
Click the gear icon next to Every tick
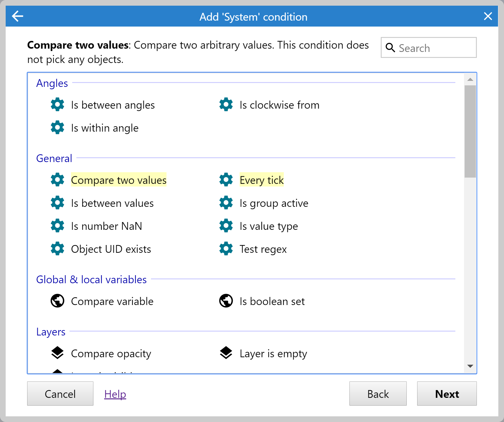click(226, 180)
